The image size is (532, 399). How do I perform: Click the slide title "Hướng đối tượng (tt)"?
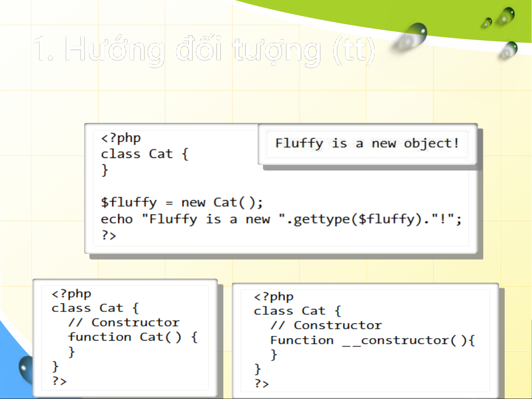204,50
